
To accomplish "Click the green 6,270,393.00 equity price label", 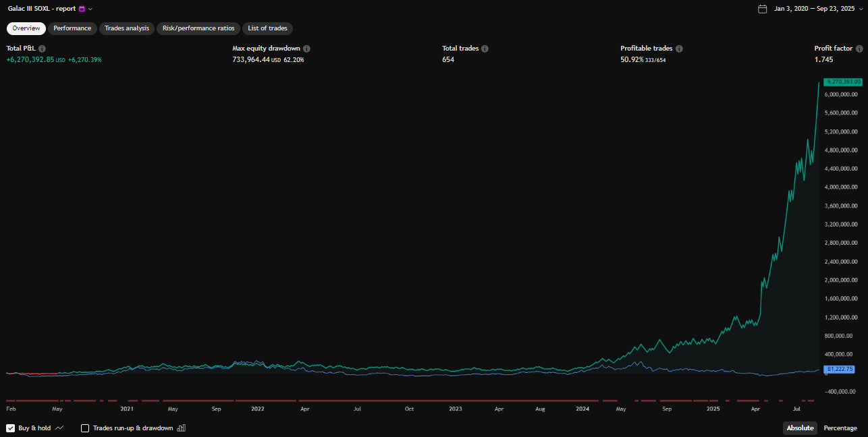I will pyautogui.click(x=842, y=82).
